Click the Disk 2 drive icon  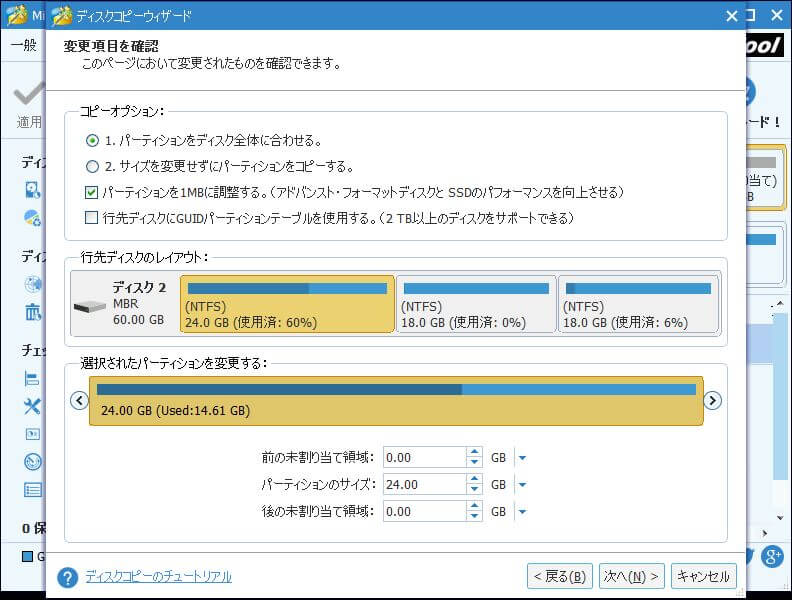pyautogui.click(x=90, y=306)
